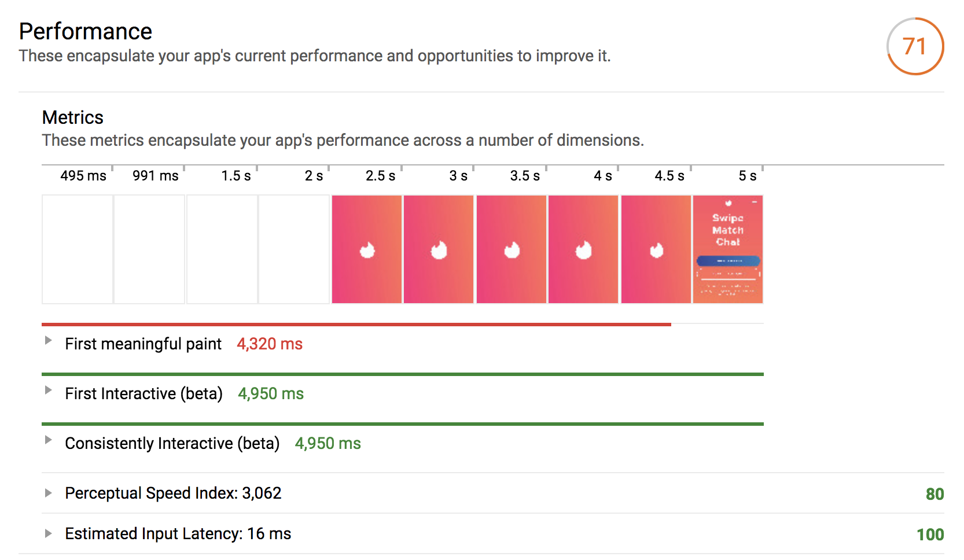
Task: Click the blank filmstrip frame at 495 ms
Action: pos(78,249)
